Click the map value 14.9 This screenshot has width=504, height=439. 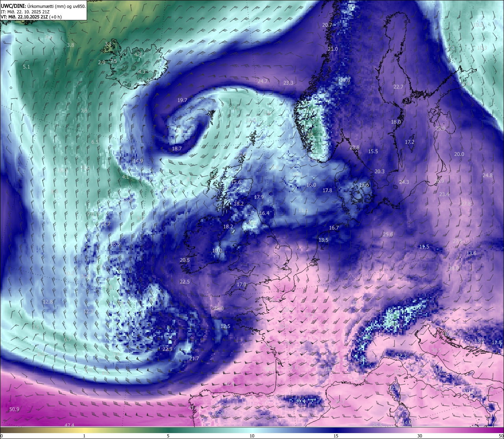point(138,161)
